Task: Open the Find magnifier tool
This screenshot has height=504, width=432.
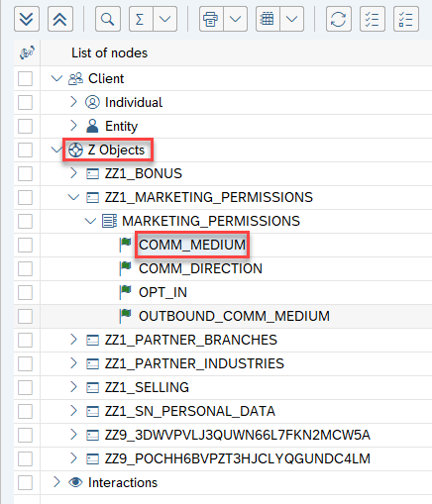Action: click(x=108, y=19)
